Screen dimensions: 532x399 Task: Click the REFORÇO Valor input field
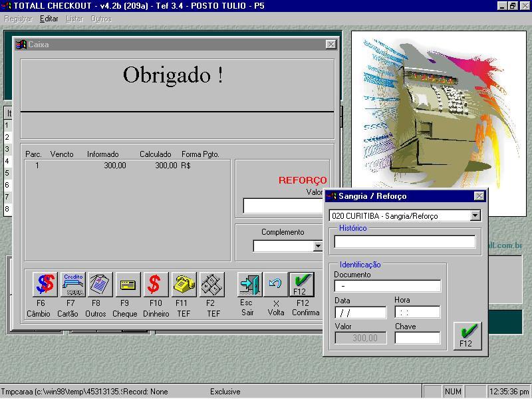click(x=283, y=206)
